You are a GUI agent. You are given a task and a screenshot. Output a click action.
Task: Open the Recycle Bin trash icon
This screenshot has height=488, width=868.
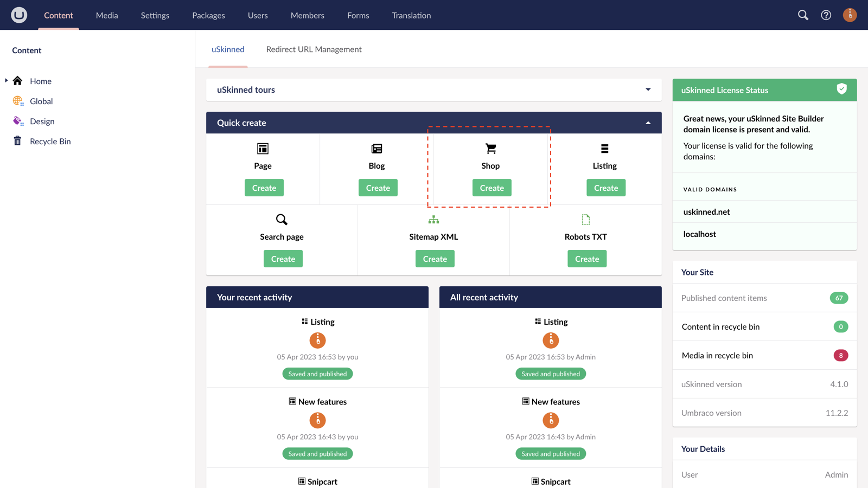tap(18, 141)
